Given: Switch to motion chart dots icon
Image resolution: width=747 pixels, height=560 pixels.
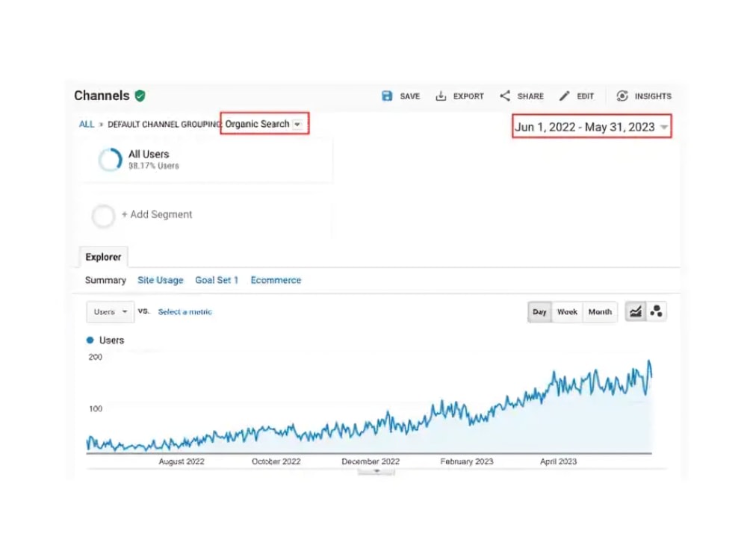Looking at the screenshot, I should click(x=657, y=312).
